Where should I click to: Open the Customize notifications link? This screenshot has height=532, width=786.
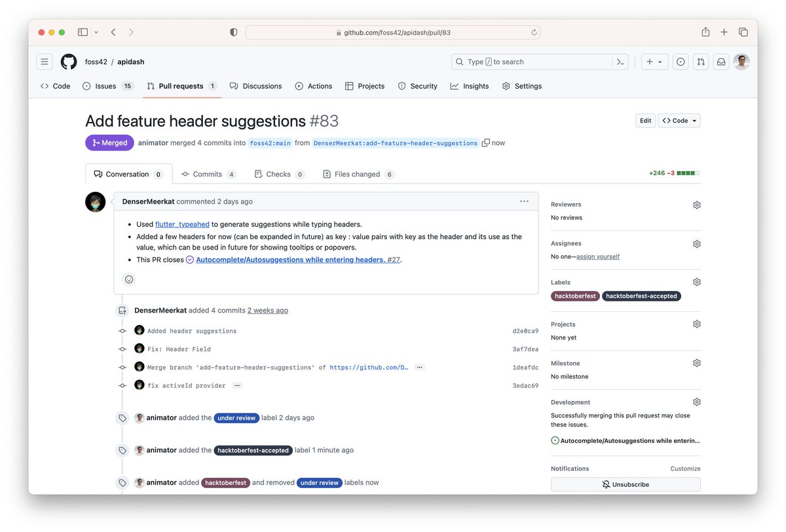pos(685,469)
